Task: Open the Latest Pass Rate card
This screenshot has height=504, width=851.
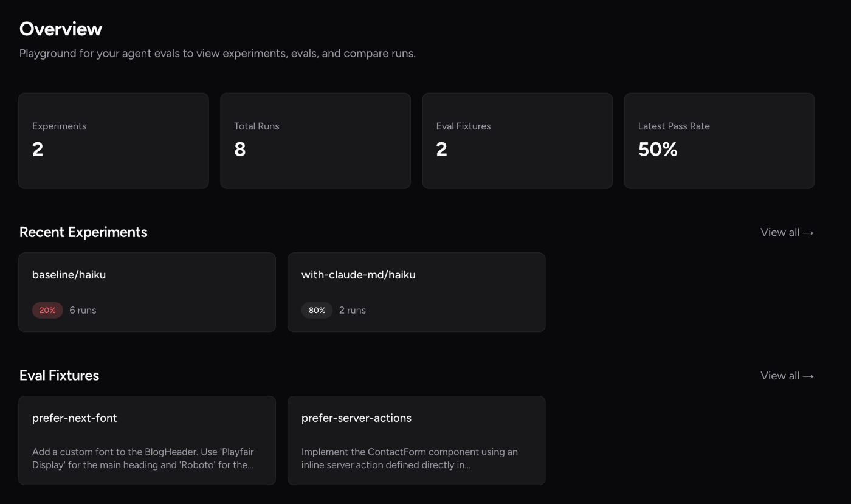Action: coord(719,140)
